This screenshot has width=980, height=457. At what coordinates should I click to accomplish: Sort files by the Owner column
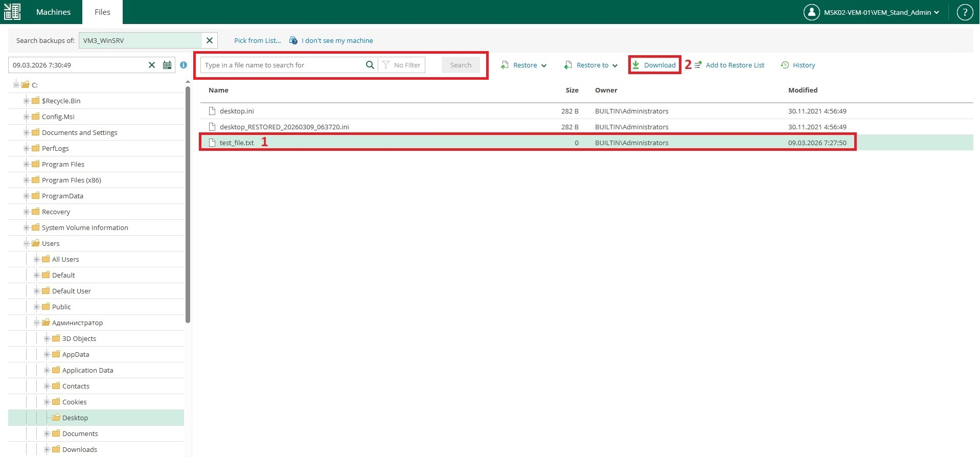coord(606,90)
